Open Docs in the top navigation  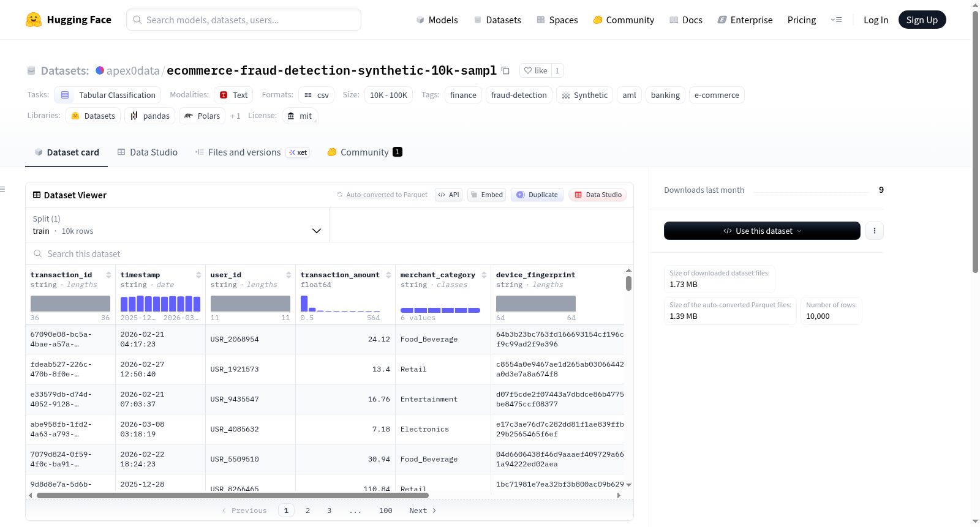coord(686,20)
